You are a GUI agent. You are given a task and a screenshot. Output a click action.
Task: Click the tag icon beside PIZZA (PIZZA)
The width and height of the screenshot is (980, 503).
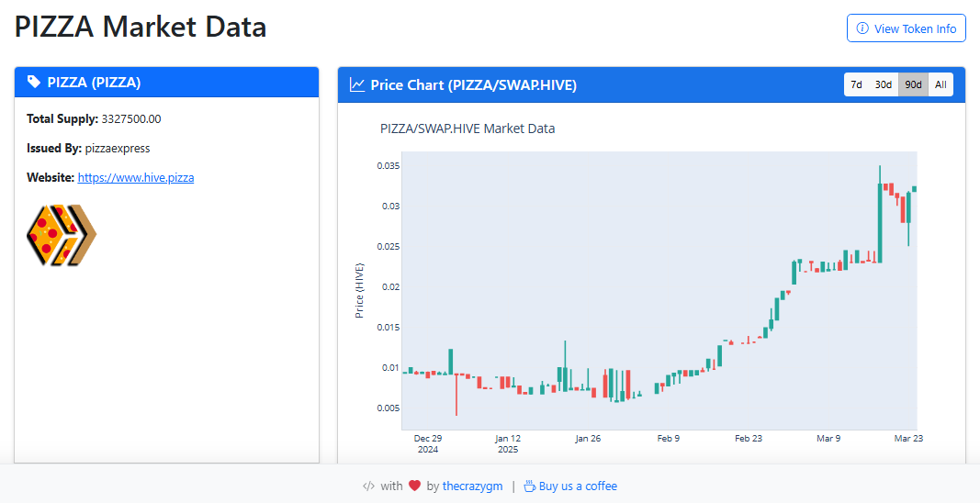tap(34, 82)
